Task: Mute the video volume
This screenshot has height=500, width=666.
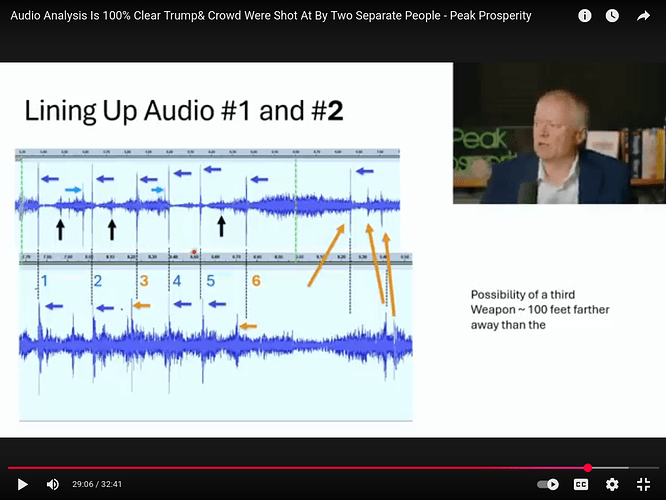Action: pyautogui.click(x=52, y=484)
